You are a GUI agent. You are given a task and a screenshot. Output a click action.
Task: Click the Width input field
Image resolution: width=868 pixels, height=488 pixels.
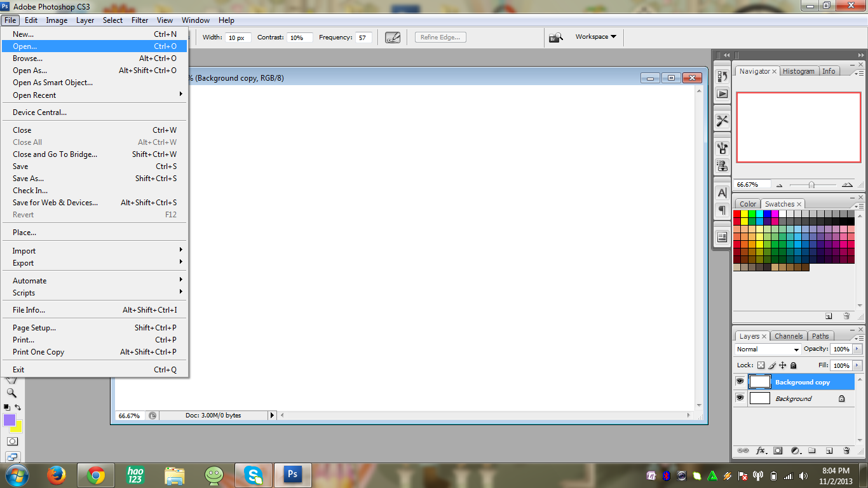239,37
